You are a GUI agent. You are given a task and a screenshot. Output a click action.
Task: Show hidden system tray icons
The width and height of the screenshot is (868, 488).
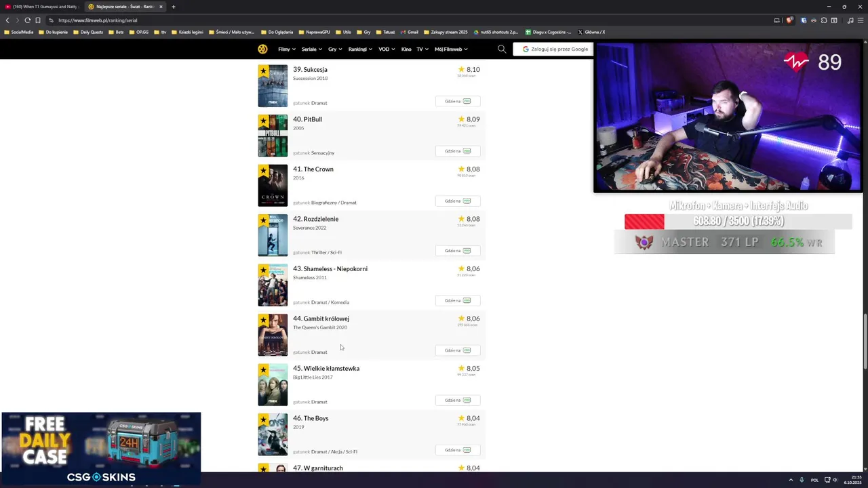coord(791,480)
